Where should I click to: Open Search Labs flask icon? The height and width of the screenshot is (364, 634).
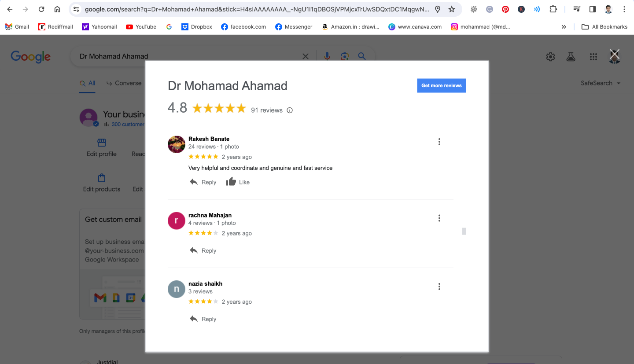click(571, 56)
